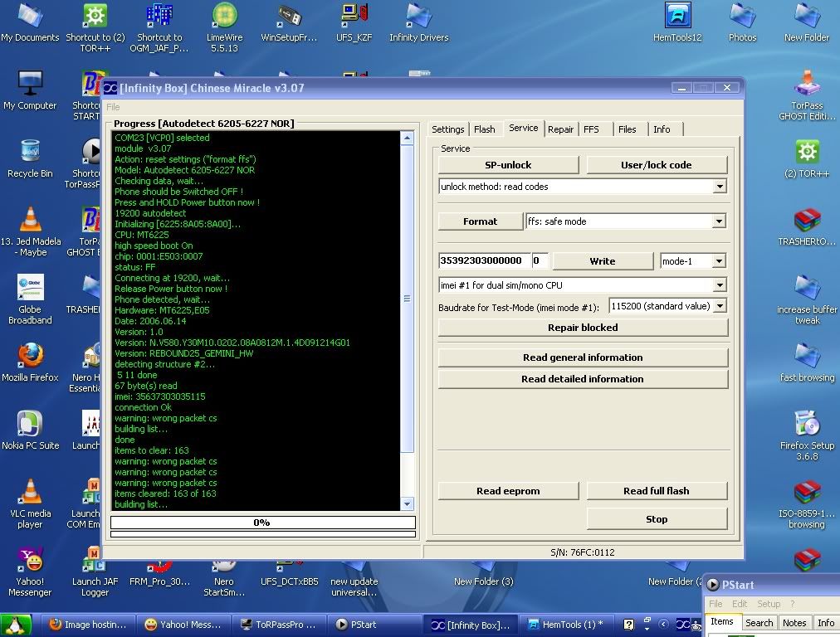Switch to ToRPassPro taskbar button
Screen dimensions: 840x637
[279, 625]
